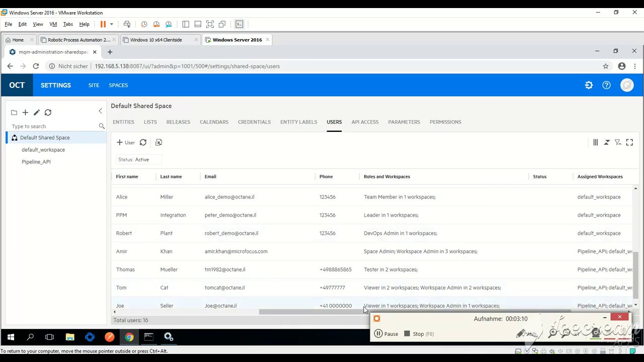Reload the browser page

36,66
